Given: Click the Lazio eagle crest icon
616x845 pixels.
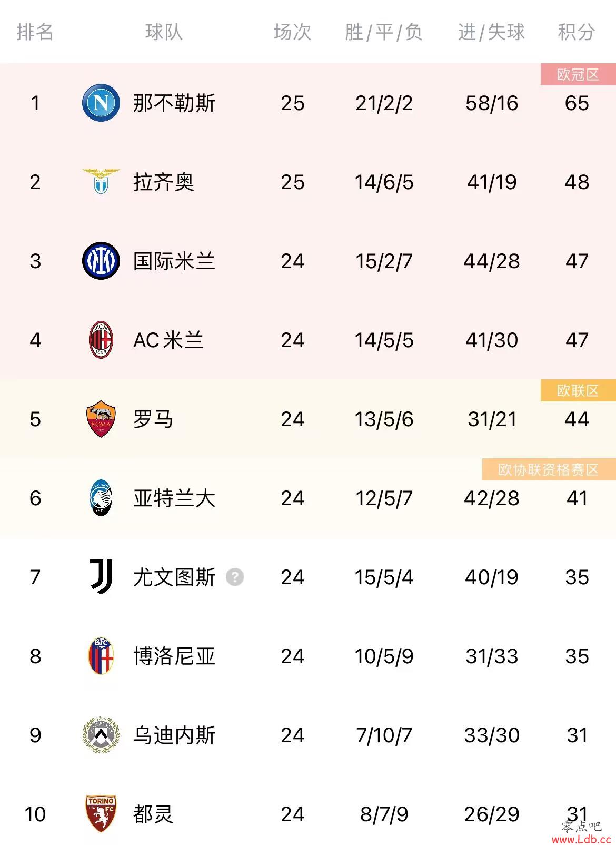Looking at the screenshot, I should [101, 182].
